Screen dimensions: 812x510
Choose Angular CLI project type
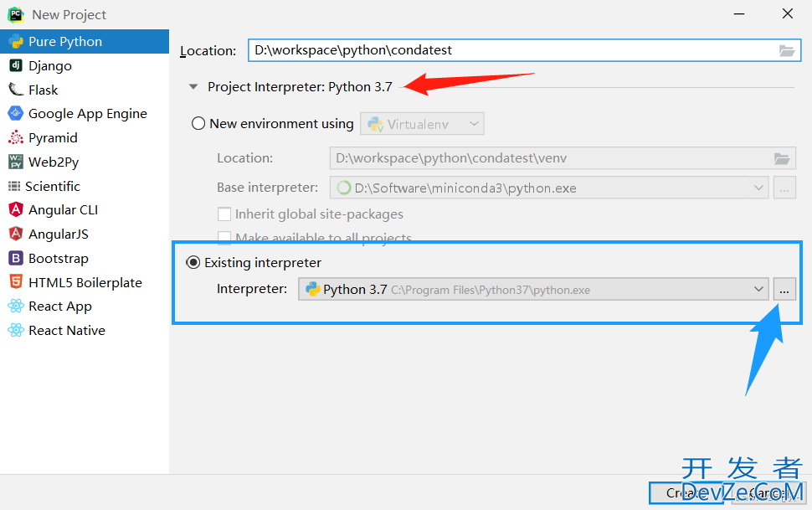coord(85,210)
